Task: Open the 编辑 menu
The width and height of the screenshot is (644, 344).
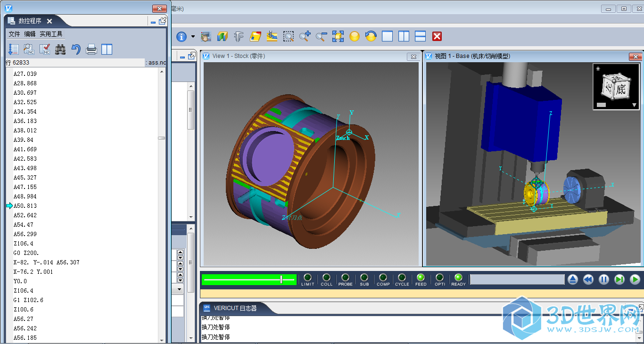Action: (x=30, y=34)
